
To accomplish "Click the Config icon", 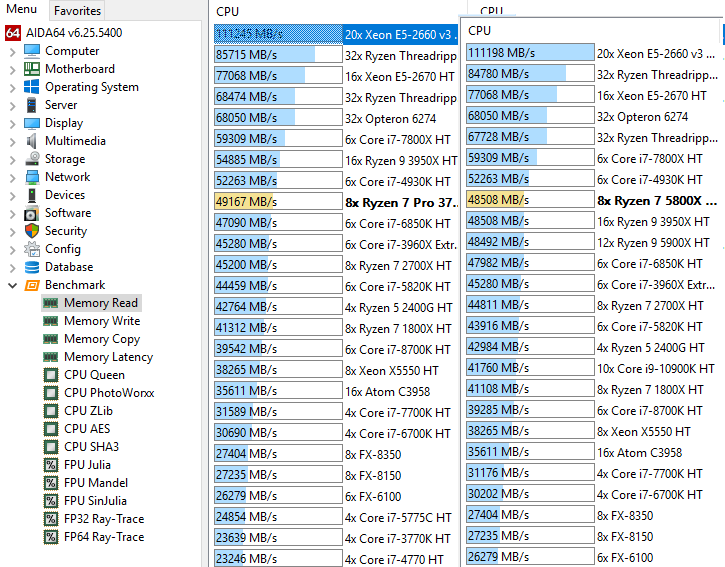I will click(32, 249).
